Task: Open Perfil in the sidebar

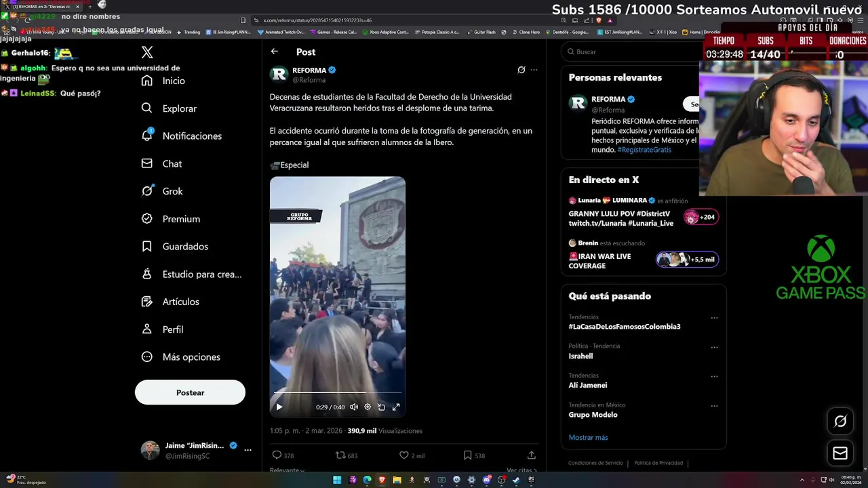Action: [162, 329]
